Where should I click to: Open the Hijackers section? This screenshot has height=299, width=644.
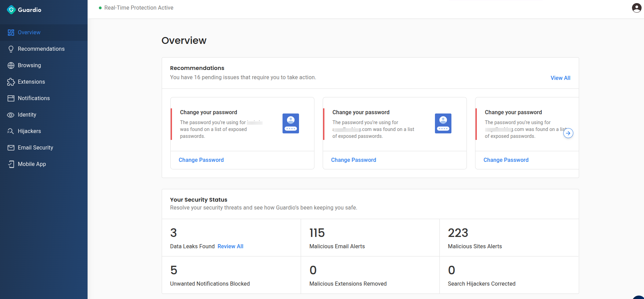44,131
